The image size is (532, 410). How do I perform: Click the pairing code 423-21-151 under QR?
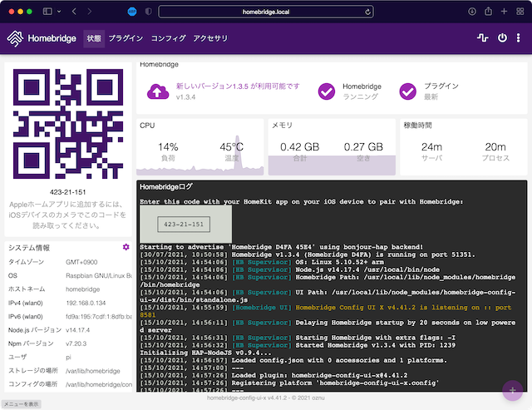tap(68, 192)
